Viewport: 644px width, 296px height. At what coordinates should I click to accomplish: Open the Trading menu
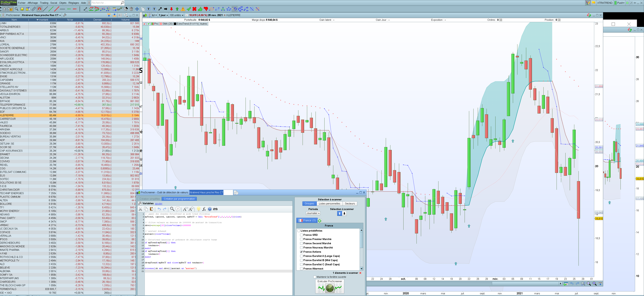click(x=44, y=3)
